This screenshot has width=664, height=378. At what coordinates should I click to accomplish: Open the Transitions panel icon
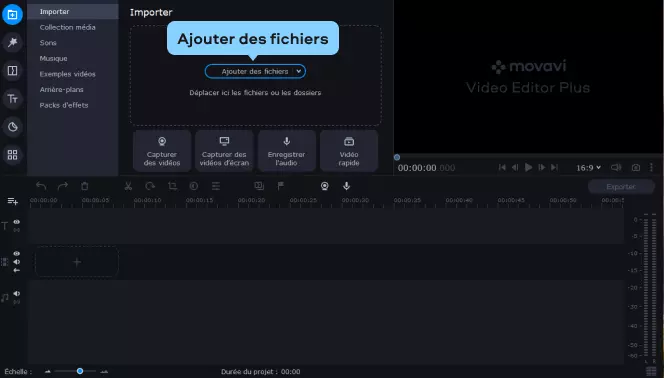pos(12,70)
